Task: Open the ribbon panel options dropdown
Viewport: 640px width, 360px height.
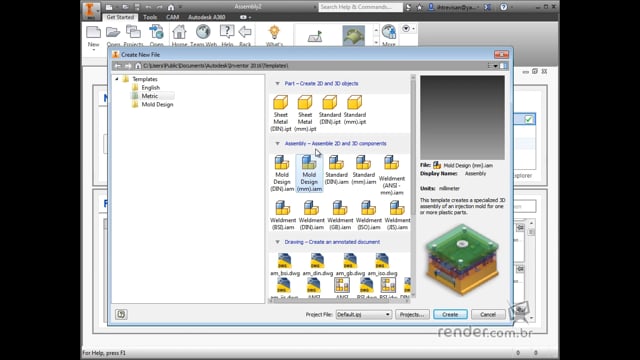Action: 409,29
